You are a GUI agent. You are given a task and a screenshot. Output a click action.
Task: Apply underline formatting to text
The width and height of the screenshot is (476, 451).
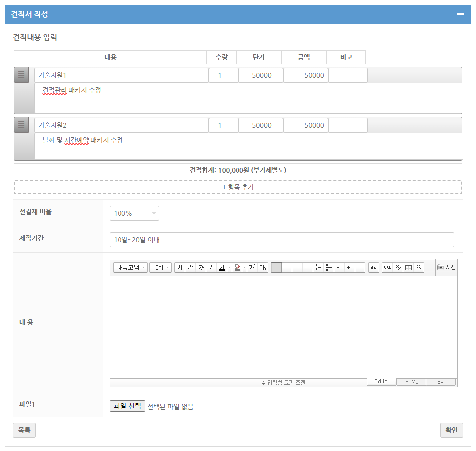click(190, 267)
